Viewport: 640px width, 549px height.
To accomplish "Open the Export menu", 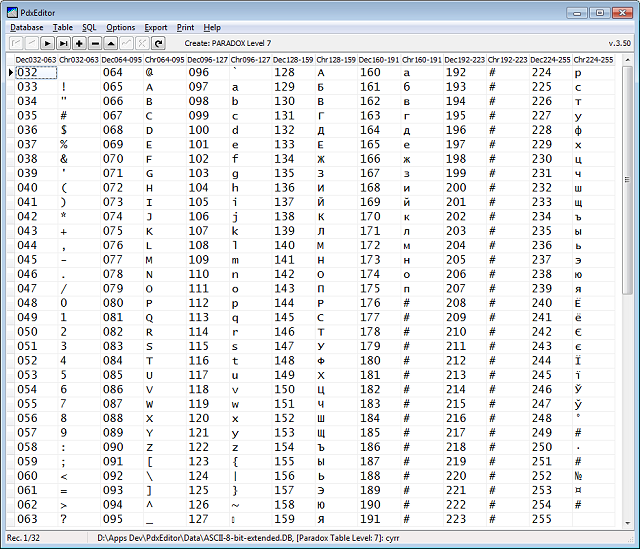I will click(x=156, y=27).
